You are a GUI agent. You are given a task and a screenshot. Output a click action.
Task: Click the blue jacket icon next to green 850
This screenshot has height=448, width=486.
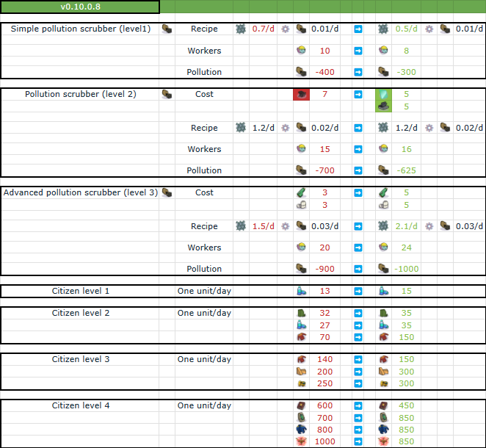(x=383, y=430)
